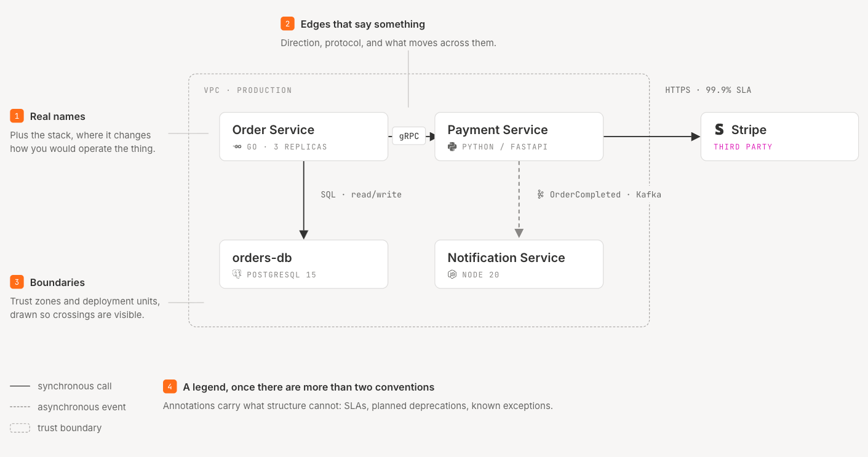Click the HTTPS 99.9% SLA annotation
This screenshot has height=457, width=868.
pyautogui.click(x=708, y=90)
